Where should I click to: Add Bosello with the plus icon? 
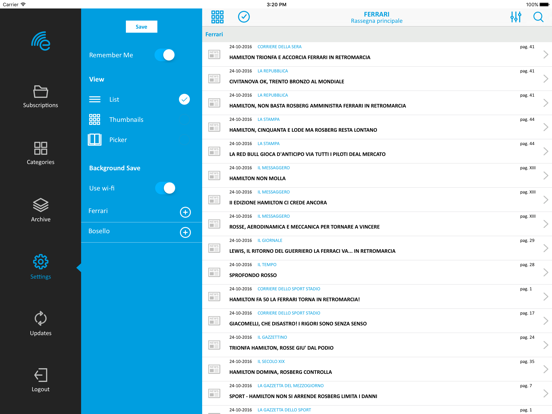coord(185,232)
